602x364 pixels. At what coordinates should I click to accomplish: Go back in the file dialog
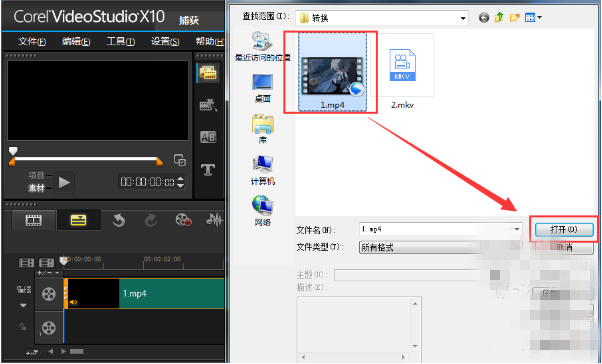pos(484,18)
